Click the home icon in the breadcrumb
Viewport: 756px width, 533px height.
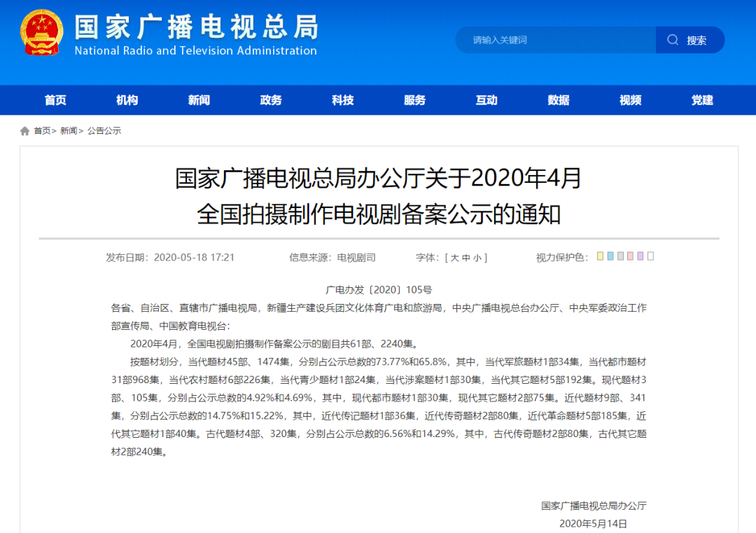pos(24,130)
